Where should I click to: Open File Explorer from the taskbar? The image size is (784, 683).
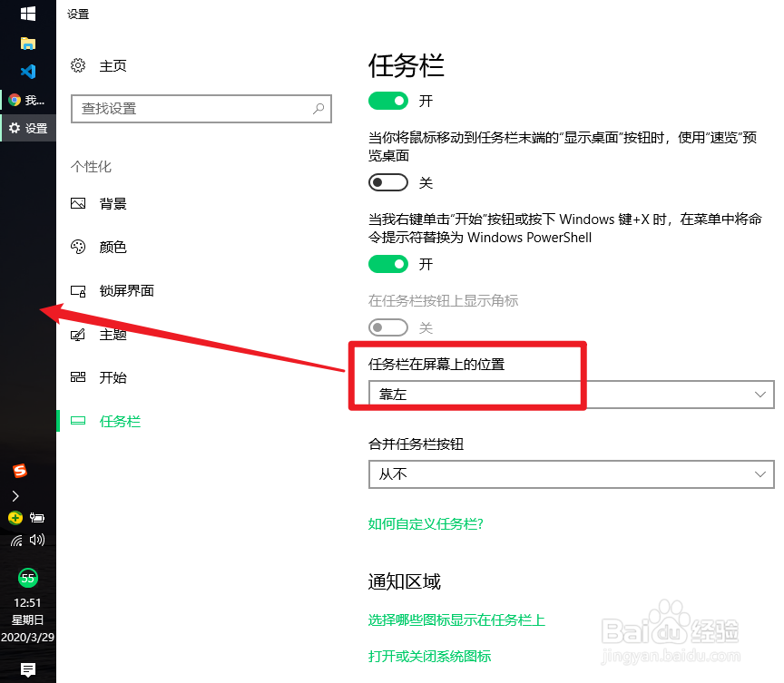point(28,42)
